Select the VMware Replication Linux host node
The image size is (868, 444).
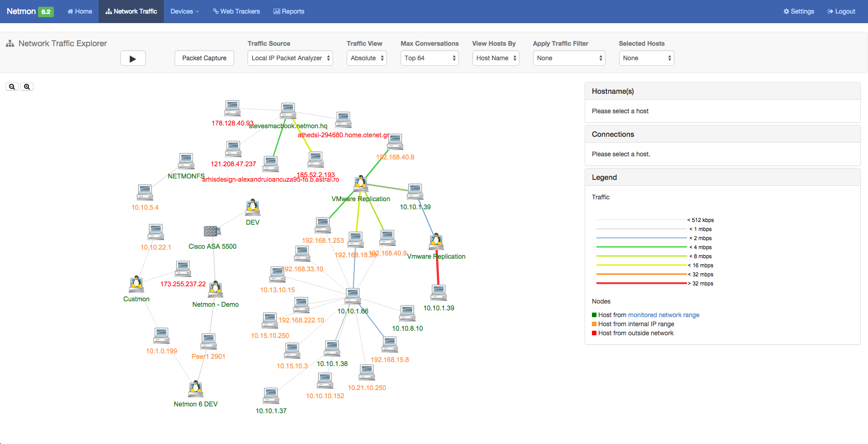(x=361, y=183)
